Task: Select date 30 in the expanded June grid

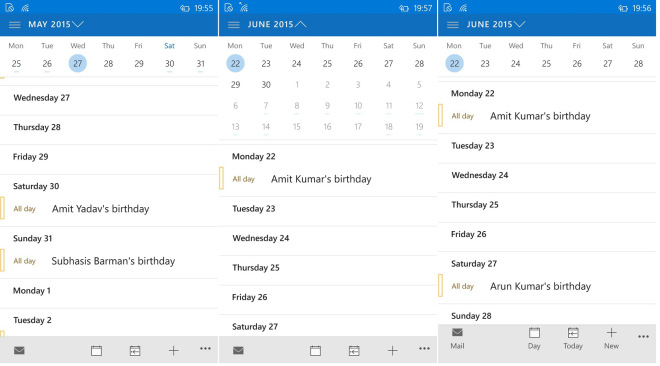Action: tap(266, 85)
